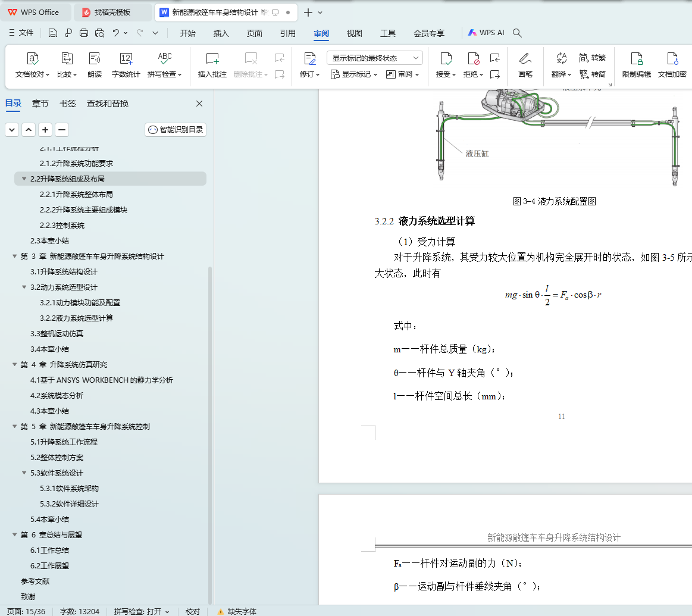The image size is (692, 616).
Task: Toggle 拼写检查 status in status bar
Action: pyautogui.click(x=141, y=611)
